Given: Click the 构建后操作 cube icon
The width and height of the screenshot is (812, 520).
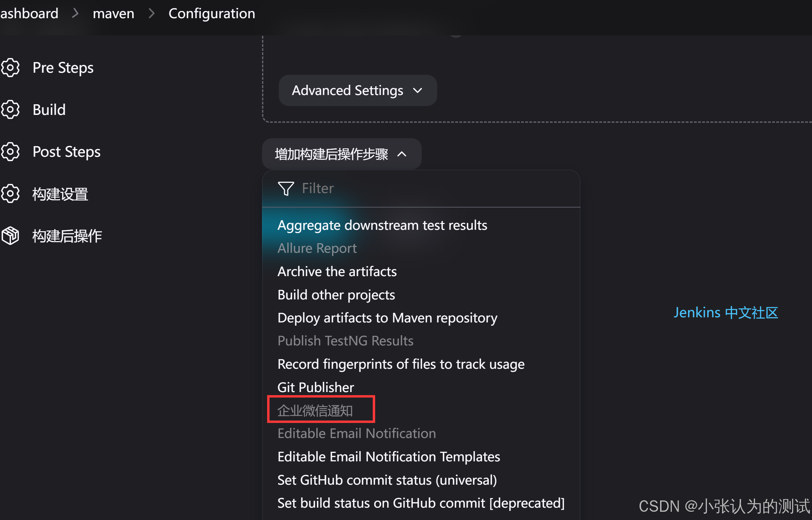Looking at the screenshot, I should tap(10, 236).
